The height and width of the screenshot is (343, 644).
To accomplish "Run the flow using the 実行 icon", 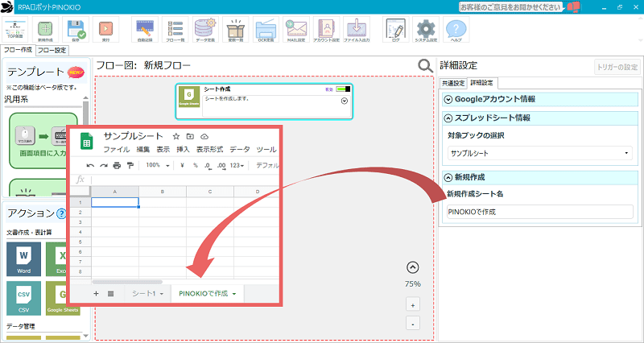I will click(x=105, y=30).
